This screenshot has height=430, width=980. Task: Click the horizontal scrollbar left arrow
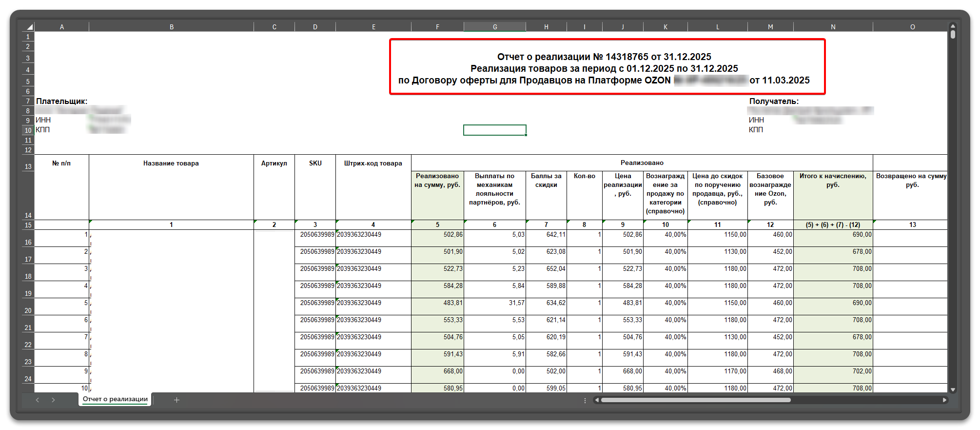pos(597,400)
